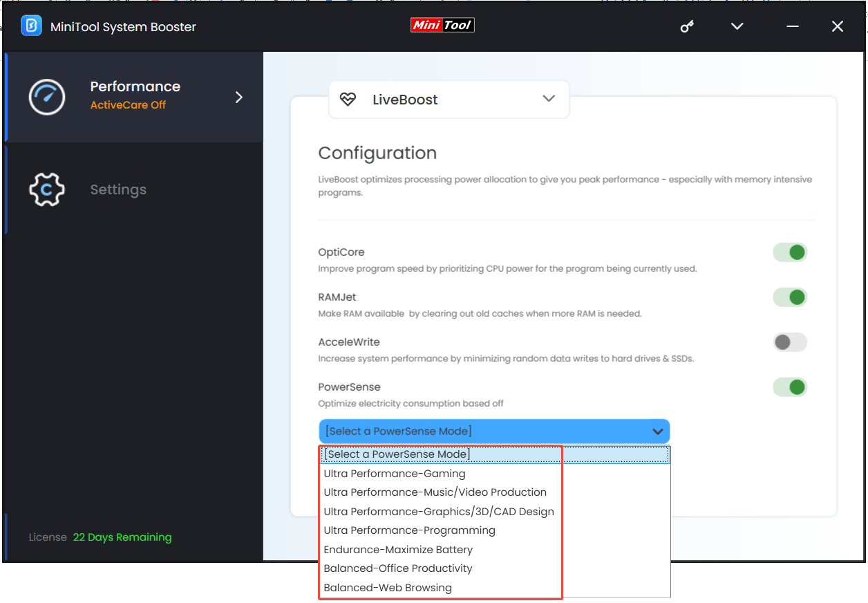Expand Performance with the right arrow chevron

[x=239, y=97]
